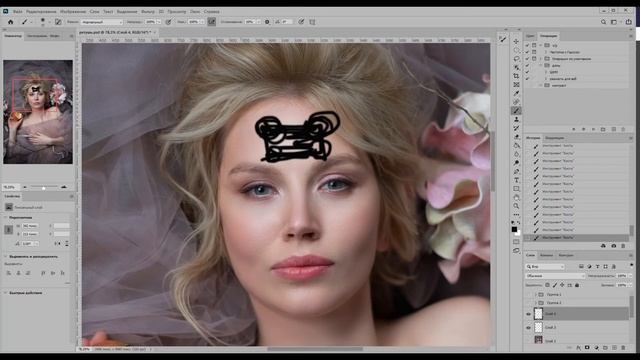This screenshot has height=360, width=640.
Task: Delete layer using trash icon in Layers panel
Action: coord(623,348)
